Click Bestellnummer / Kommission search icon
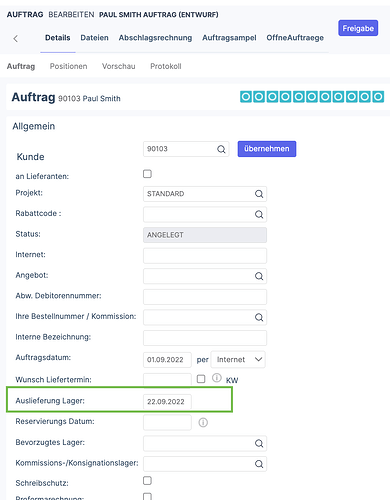The height and width of the screenshot is (500, 390). tap(259, 317)
